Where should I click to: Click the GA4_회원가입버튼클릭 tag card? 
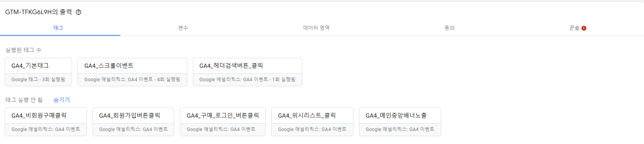pyautogui.click(x=133, y=122)
